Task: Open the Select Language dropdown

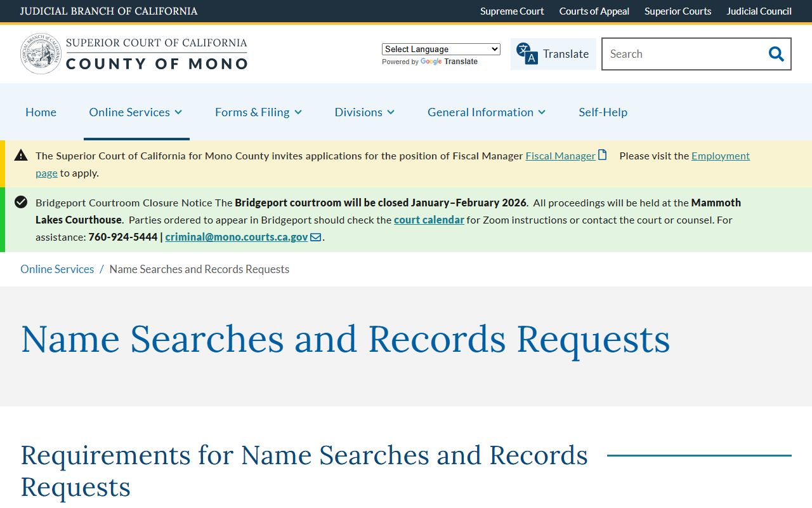Action: (x=441, y=49)
